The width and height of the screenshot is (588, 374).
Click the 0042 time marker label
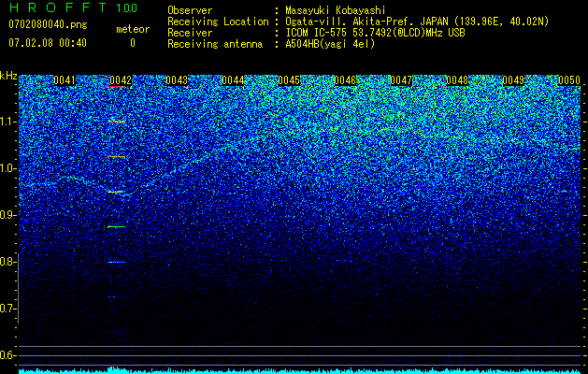121,80
